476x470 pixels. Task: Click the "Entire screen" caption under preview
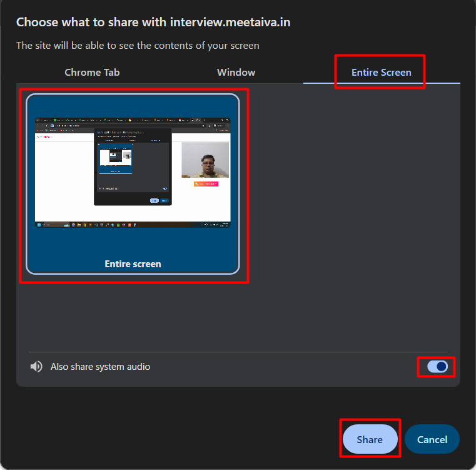coord(133,264)
